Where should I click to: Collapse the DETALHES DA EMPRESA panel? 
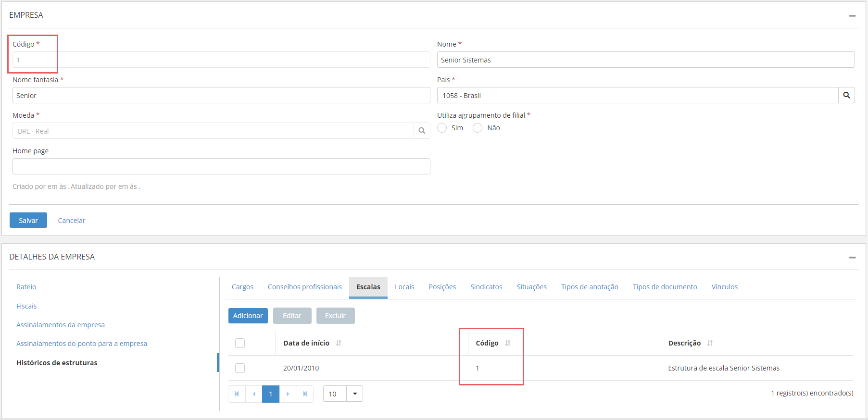coord(852,258)
